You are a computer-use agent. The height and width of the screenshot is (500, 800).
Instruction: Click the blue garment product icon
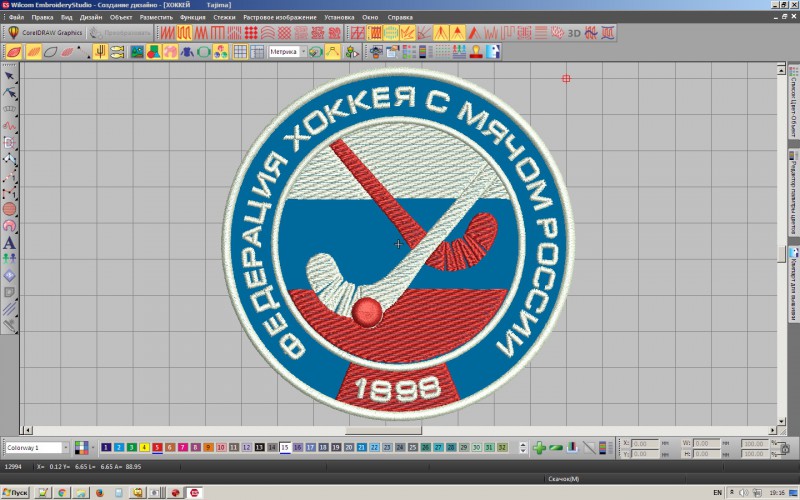(x=187, y=52)
